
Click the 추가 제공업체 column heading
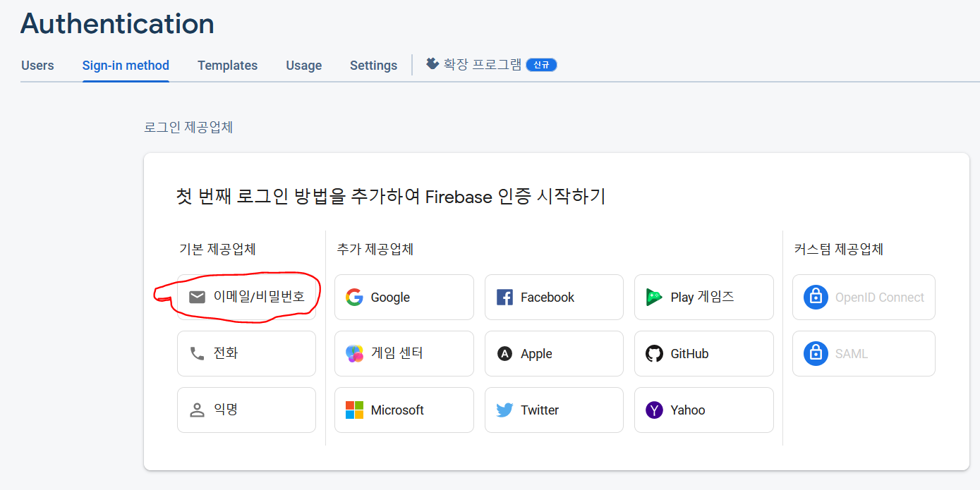pyautogui.click(x=375, y=249)
